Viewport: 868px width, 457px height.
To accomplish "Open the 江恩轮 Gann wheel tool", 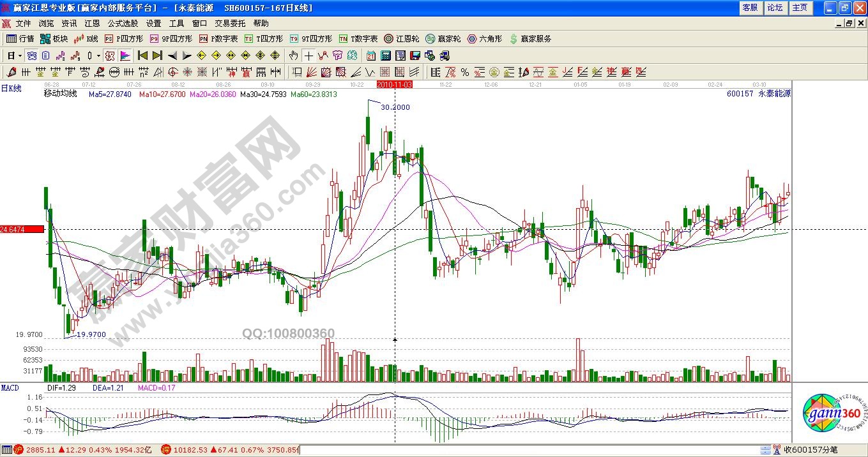I will (x=401, y=39).
